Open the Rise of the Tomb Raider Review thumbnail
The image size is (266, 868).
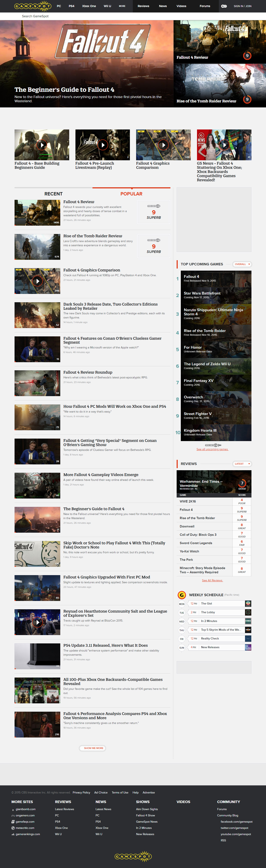[x=37, y=247]
